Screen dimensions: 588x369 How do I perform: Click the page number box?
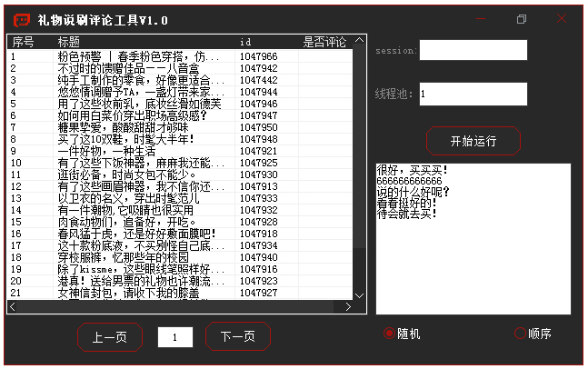tap(175, 337)
